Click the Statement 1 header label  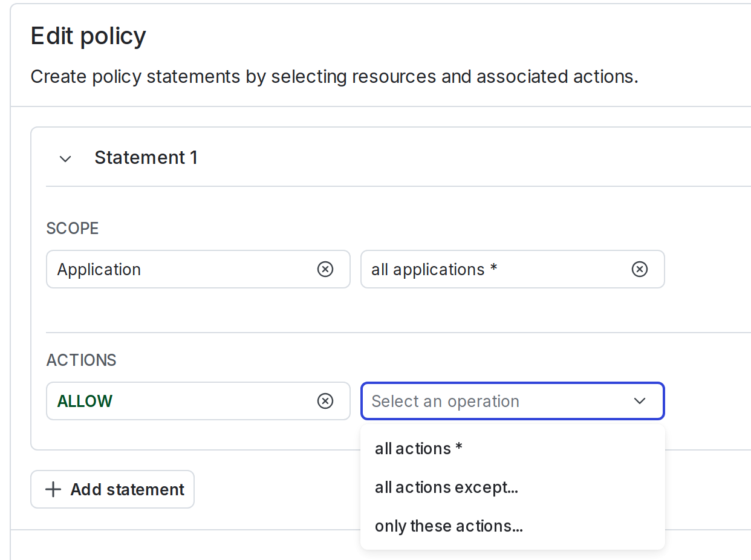(x=146, y=157)
